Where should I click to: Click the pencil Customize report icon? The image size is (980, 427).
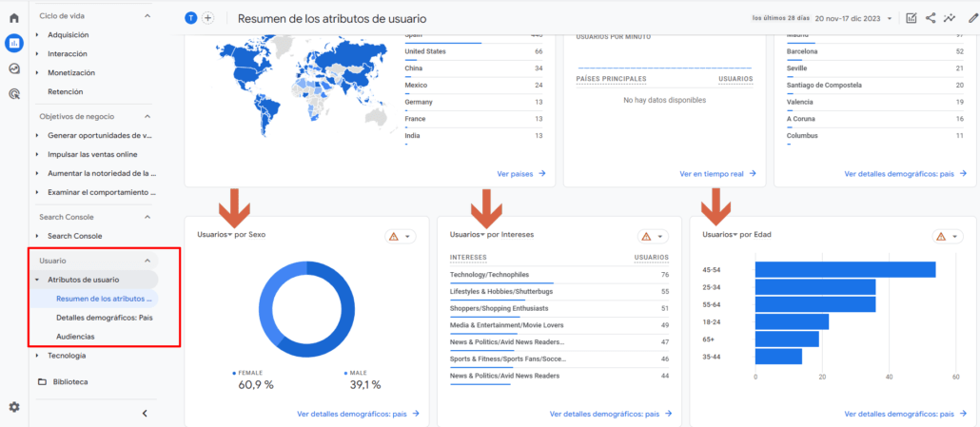972,18
